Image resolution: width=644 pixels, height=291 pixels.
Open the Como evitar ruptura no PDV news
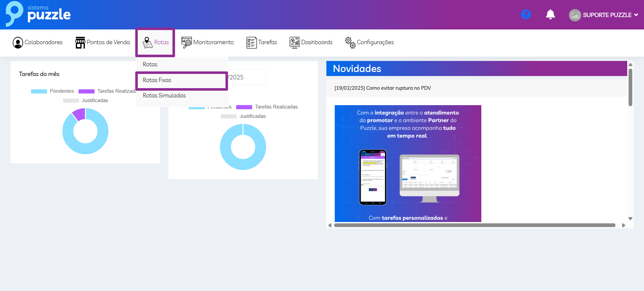tap(383, 88)
